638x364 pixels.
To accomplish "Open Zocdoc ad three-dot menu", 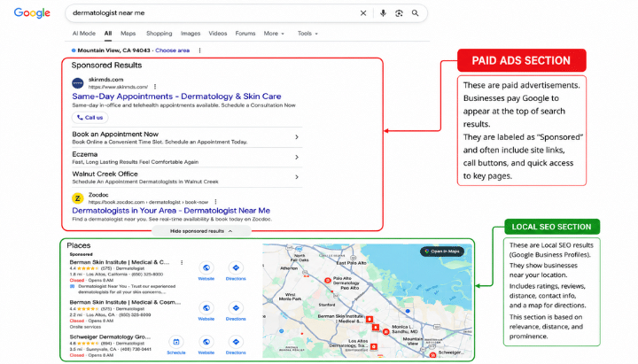I will tap(215, 202).
